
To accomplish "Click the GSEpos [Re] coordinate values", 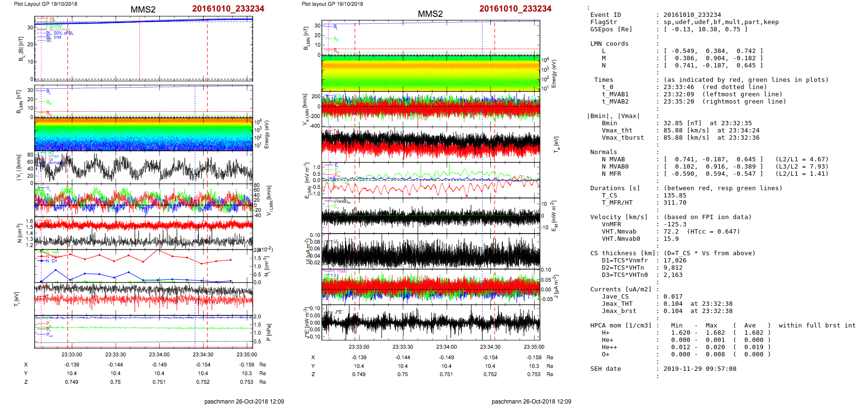I will pyautogui.click(x=705, y=29).
